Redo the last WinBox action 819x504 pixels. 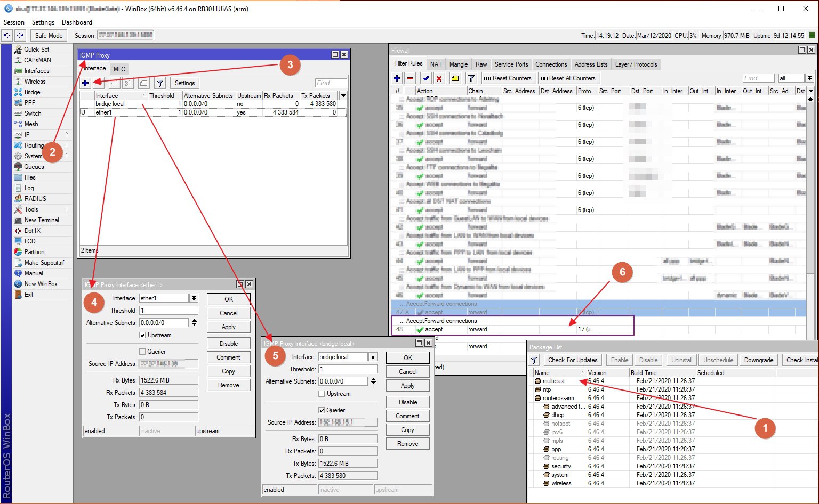(20, 36)
